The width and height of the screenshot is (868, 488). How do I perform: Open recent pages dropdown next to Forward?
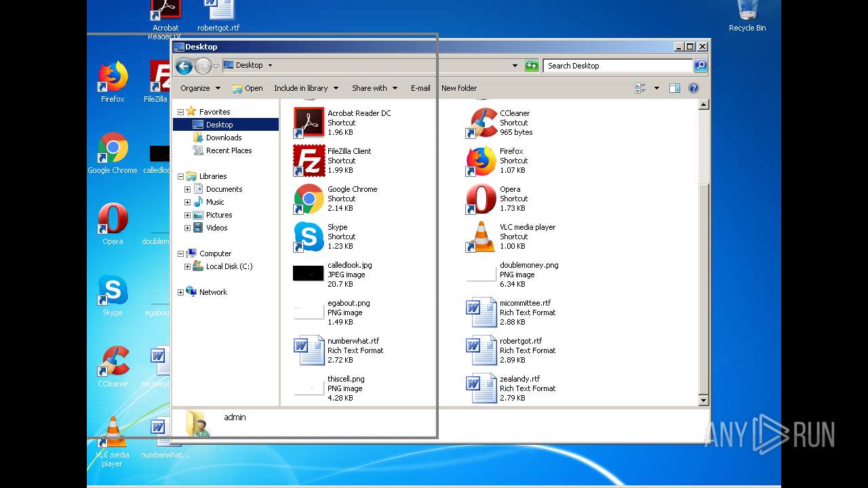click(216, 66)
